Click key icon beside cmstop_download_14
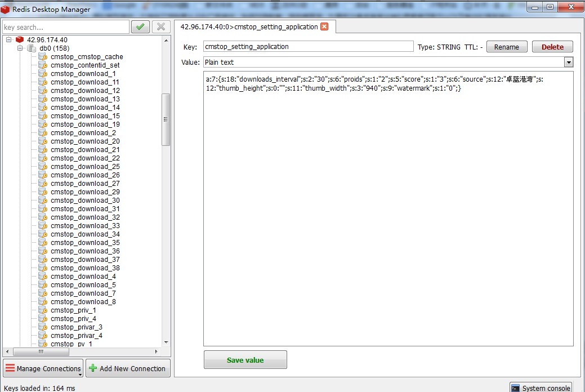The width and height of the screenshot is (585, 392). click(x=43, y=108)
